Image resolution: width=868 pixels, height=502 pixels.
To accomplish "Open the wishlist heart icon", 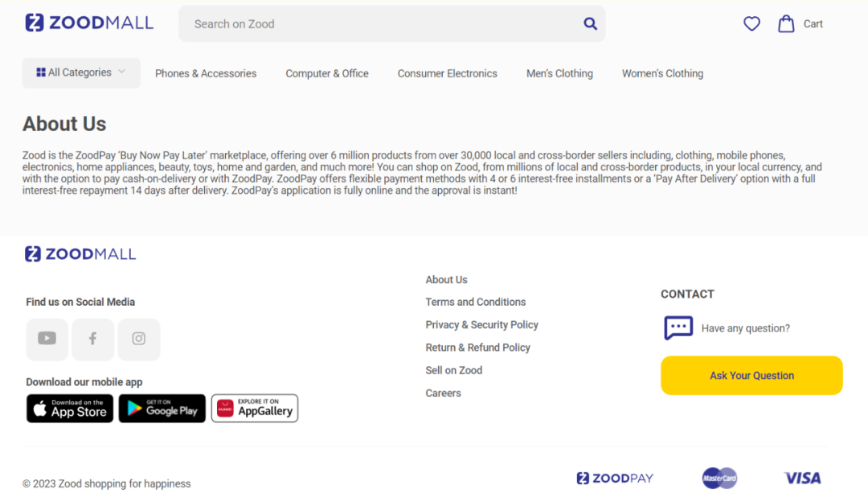I will pos(751,24).
